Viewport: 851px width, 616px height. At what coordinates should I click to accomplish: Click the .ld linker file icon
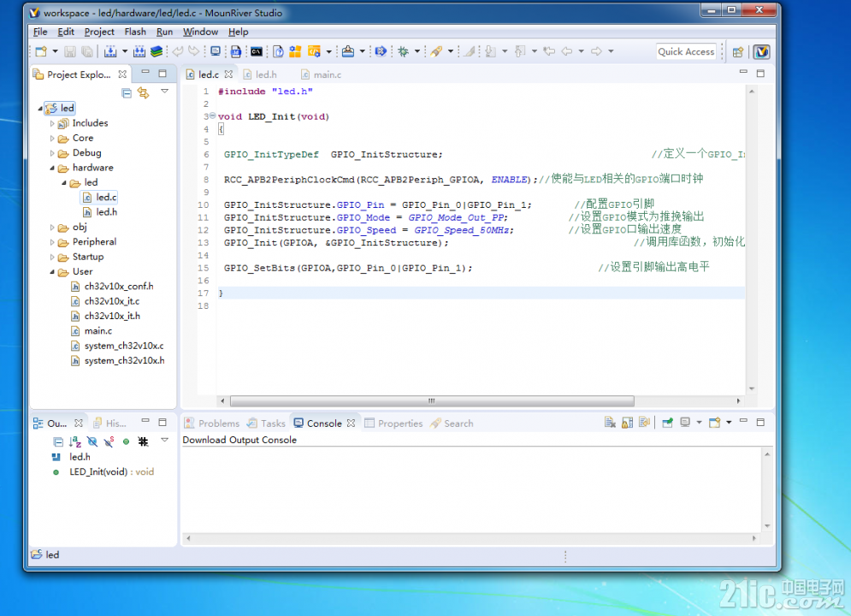[235, 51]
